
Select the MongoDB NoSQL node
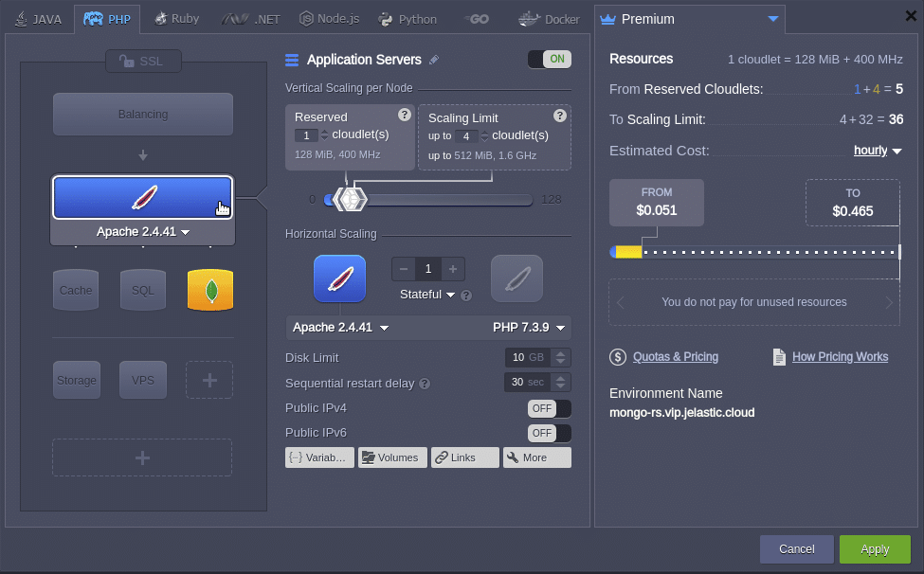[210, 290]
